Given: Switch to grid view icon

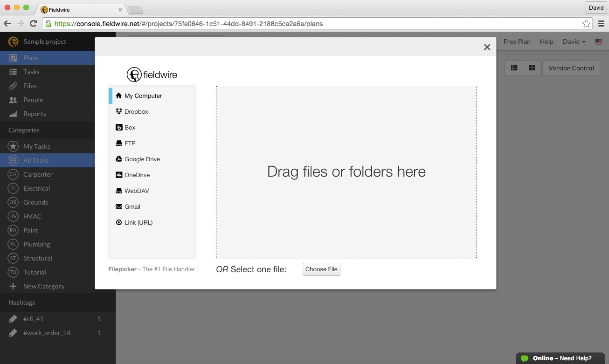Looking at the screenshot, I should pos(532,68).
